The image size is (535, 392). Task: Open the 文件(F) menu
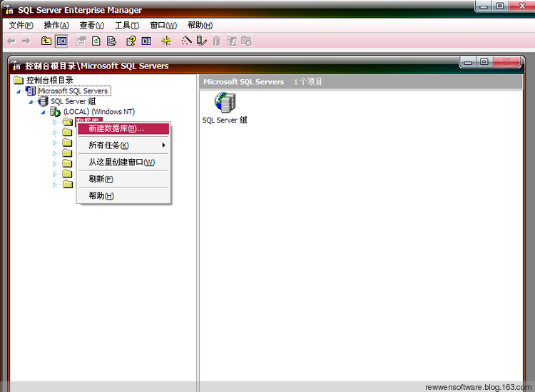(x=21, y=25)
